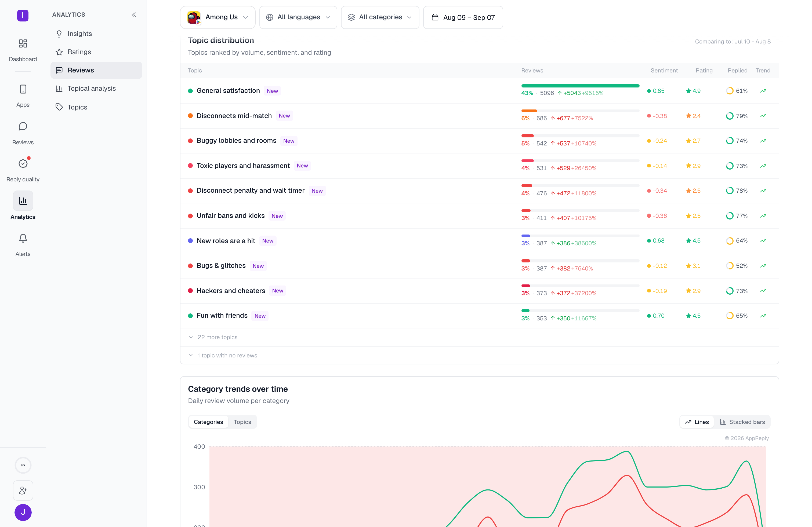Click the purple I logo

coord(23,15)
